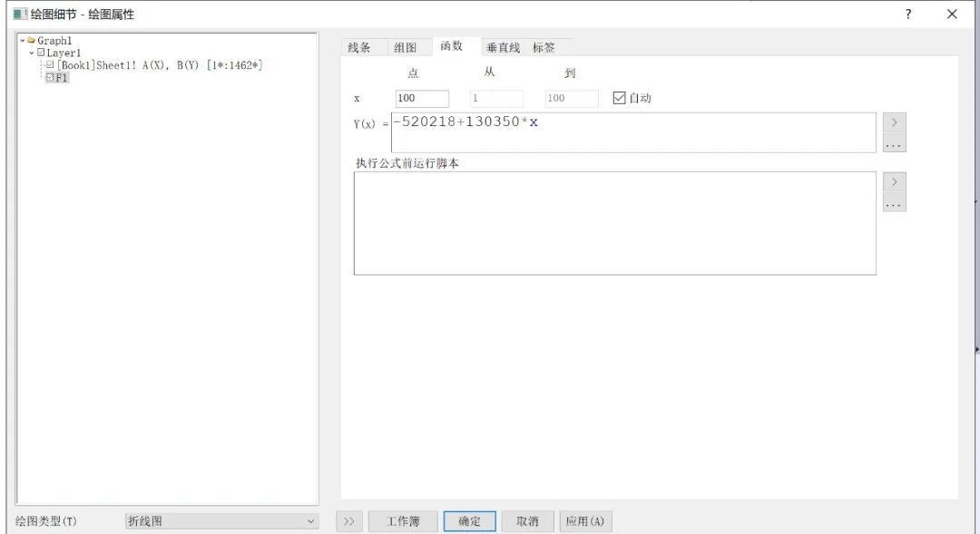Click the arrow button beside the pre-formula script box

click(894, 182)
